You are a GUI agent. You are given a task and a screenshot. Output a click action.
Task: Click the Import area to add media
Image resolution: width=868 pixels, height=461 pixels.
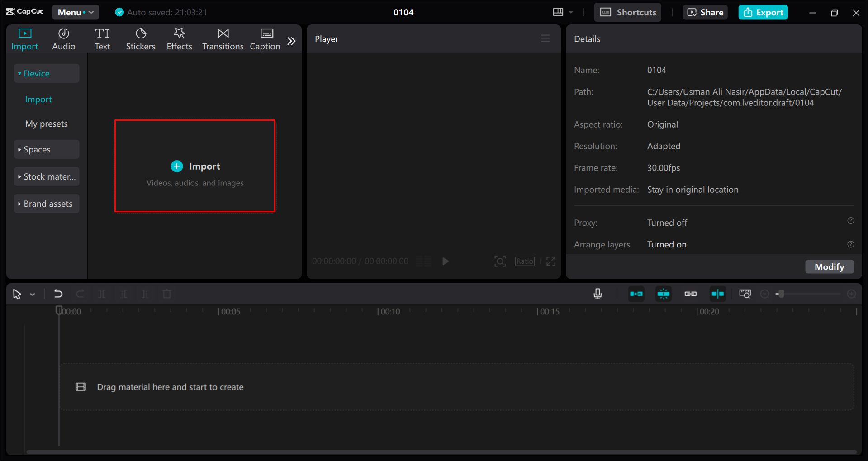point(194,166)
